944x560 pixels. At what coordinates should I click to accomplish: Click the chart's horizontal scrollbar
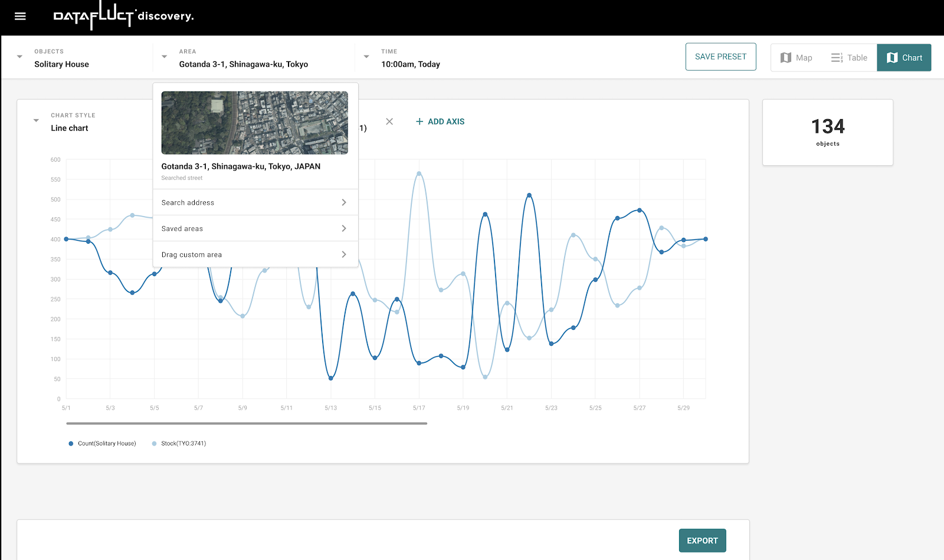click(x=247, y=423)
